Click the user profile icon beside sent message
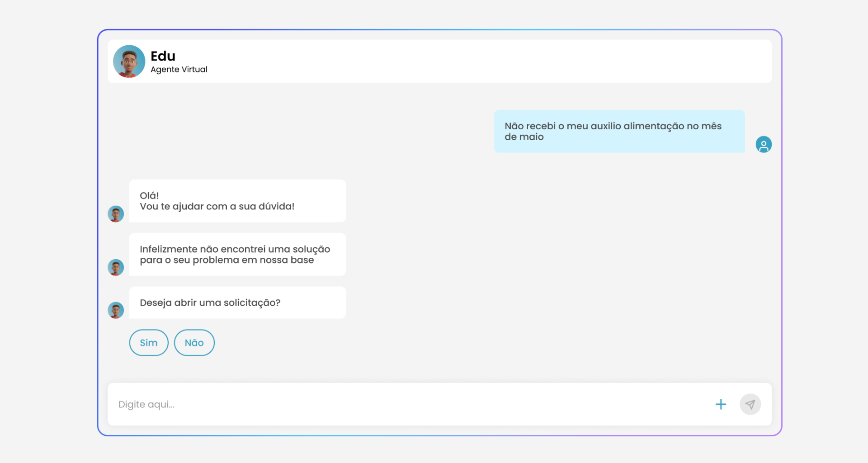 coord(764,145)
